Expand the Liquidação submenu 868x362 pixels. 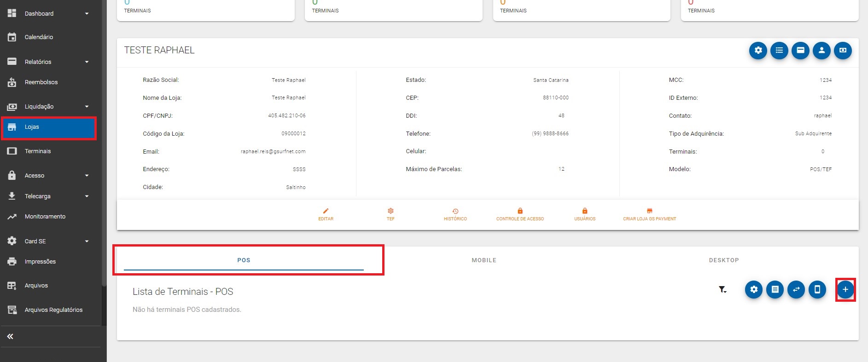pos(87,107)
